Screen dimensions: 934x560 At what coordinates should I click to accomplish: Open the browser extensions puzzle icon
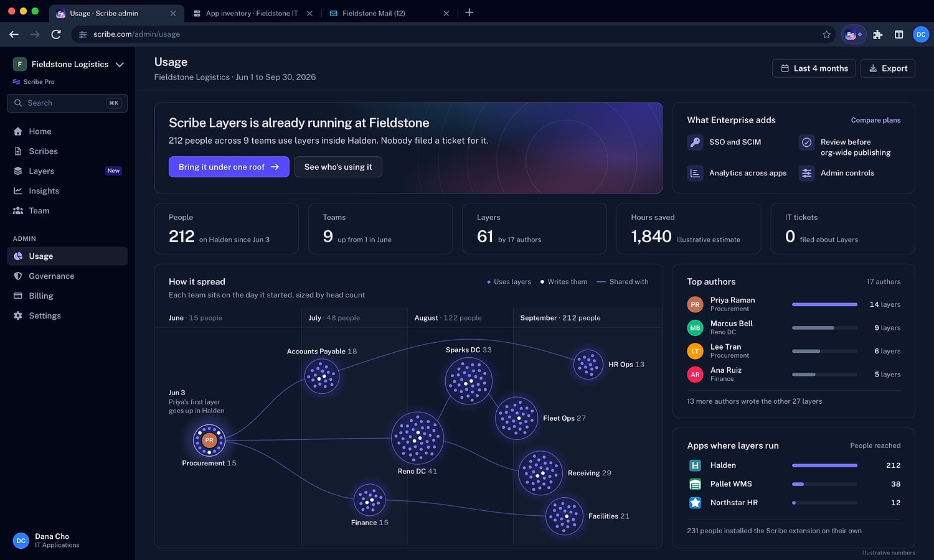878,35
